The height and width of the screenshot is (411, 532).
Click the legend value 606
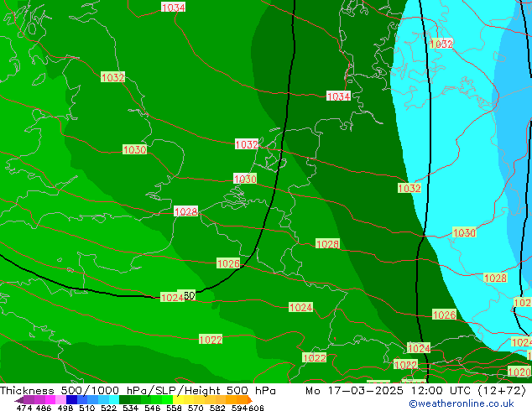pyautogui.click(x=256, y=408)
